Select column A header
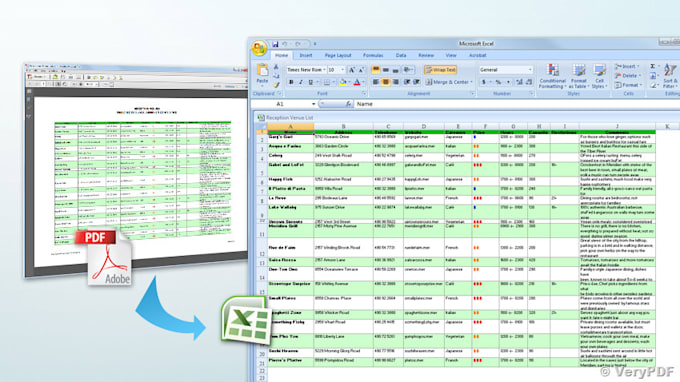Screen dimensions: 680x382 click(x=291, y=126)
